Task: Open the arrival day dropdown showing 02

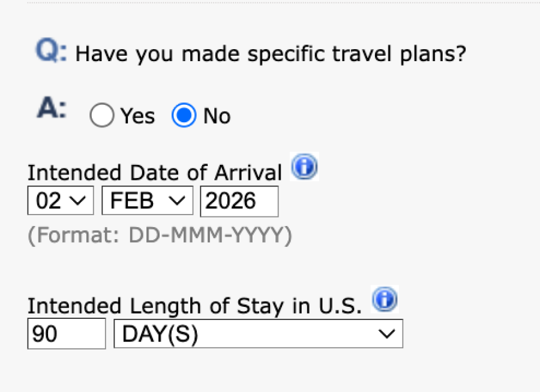Action: coord(60,201)
